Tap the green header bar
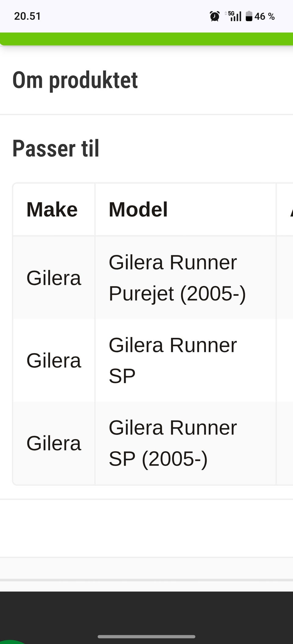Viewport: 293px width, 644px height. pyautogui.click(x=146, y=39)
